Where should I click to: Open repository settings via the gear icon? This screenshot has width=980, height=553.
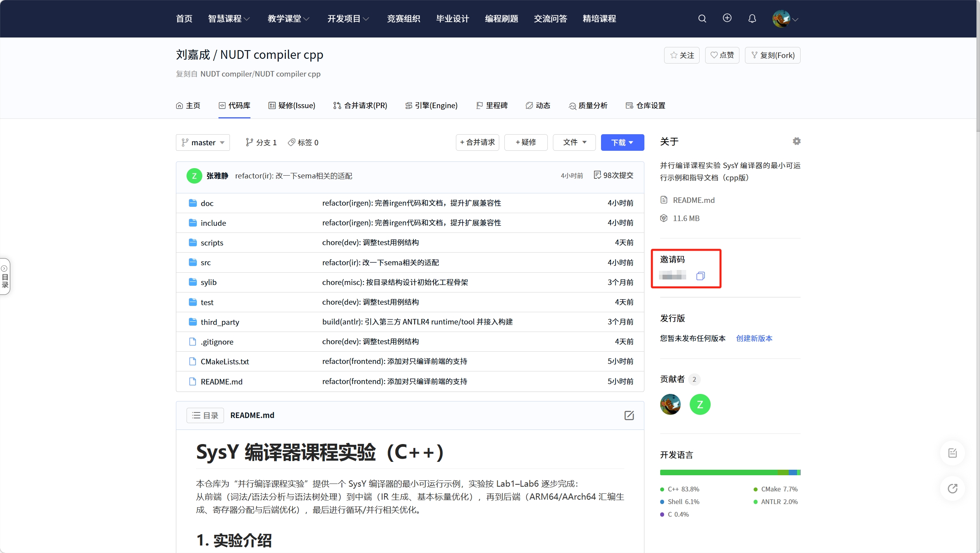pyautogui.click(x=796, y=141)
